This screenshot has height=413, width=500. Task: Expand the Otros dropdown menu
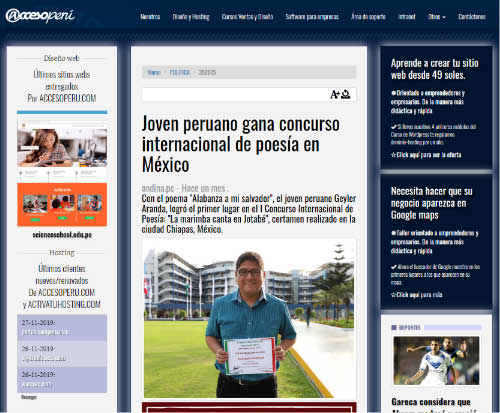[437, 17]
